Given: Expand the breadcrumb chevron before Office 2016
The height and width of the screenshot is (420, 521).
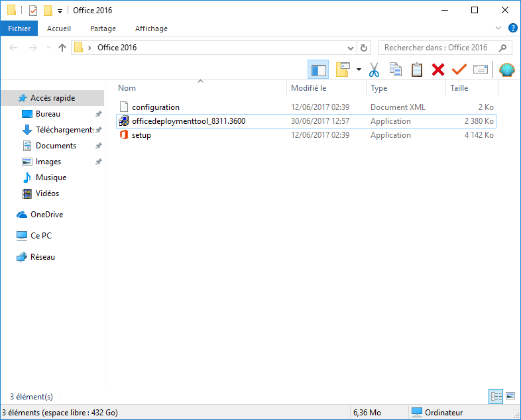Looking at the screenshot, I should 89,48.
